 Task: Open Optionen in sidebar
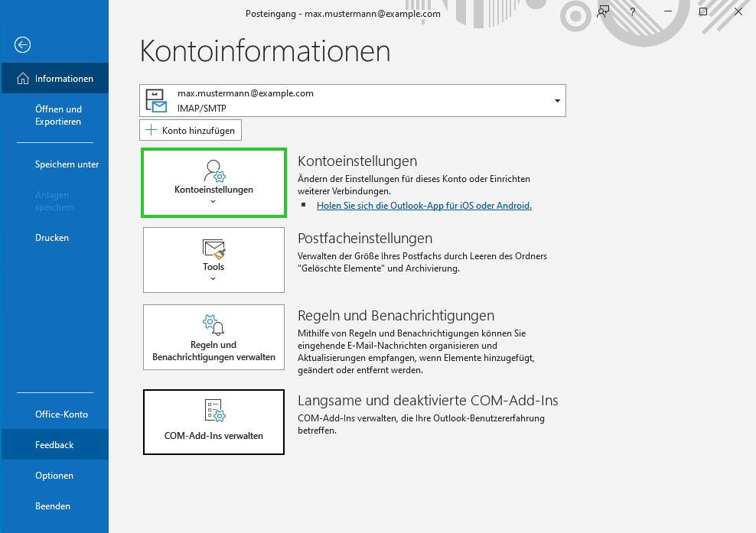[55, 476]
